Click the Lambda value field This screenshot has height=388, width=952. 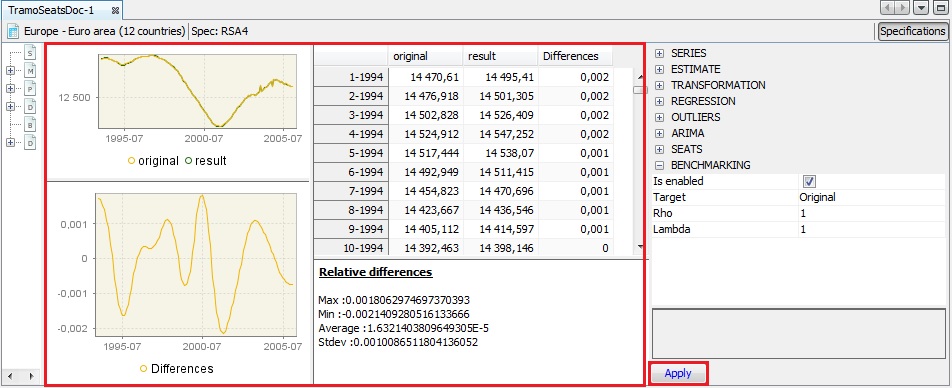coord(872,230)
